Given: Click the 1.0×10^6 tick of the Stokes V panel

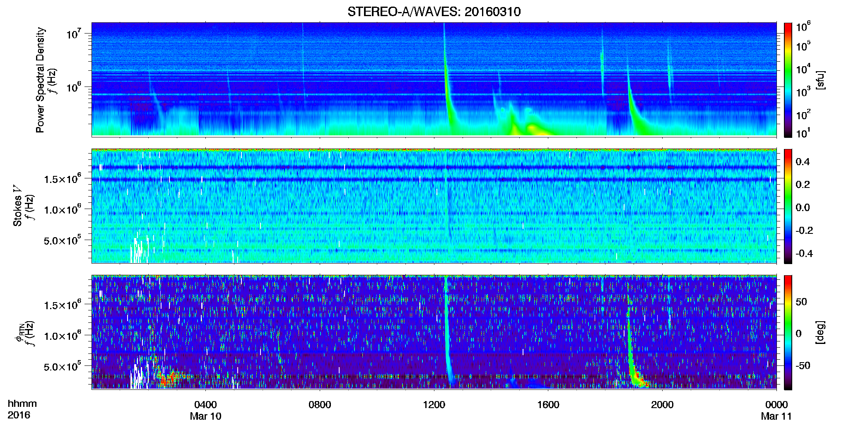Looking at the screenshot, I should (x=63, y=209).
